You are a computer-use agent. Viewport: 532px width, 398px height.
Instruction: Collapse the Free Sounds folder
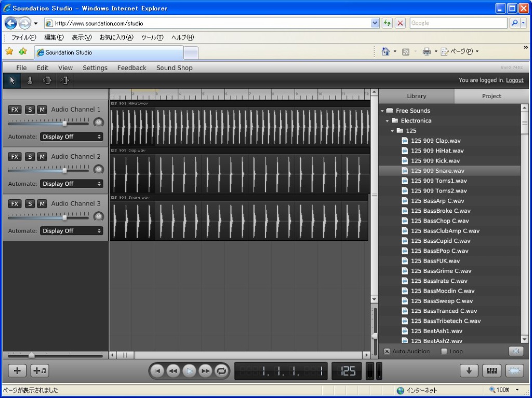pos(382,111)
